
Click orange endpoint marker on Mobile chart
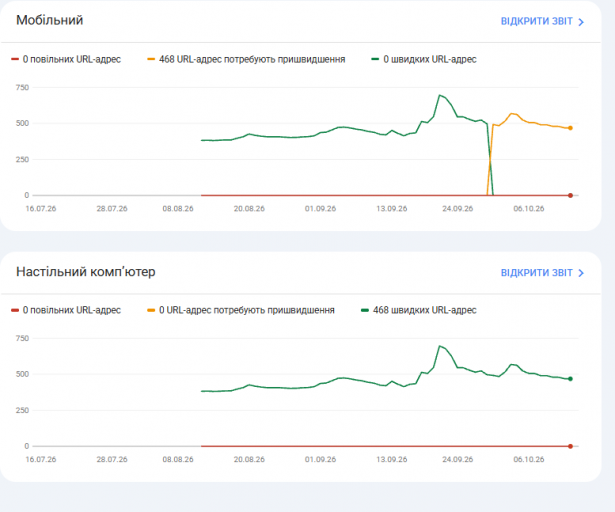click(x=570, y=128)
